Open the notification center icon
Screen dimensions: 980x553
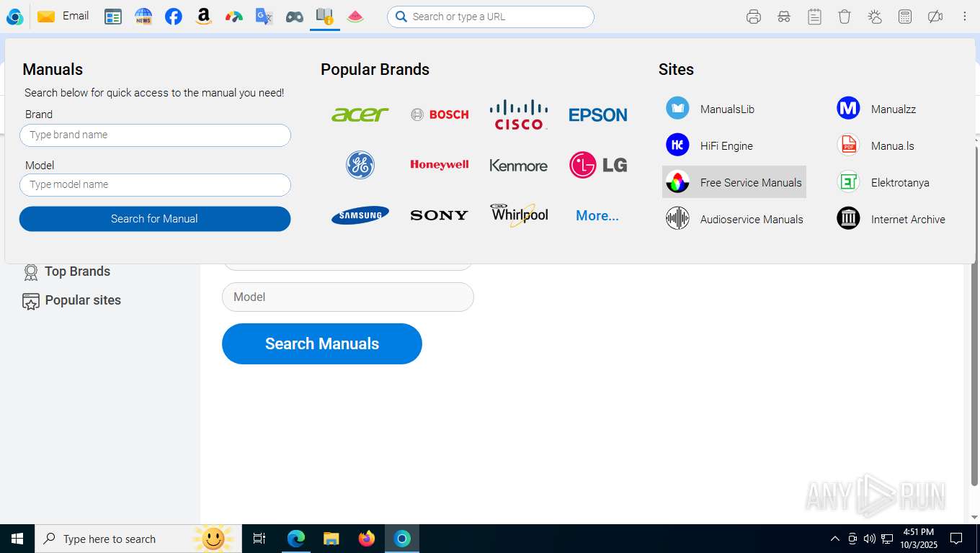tap(956, 539)
